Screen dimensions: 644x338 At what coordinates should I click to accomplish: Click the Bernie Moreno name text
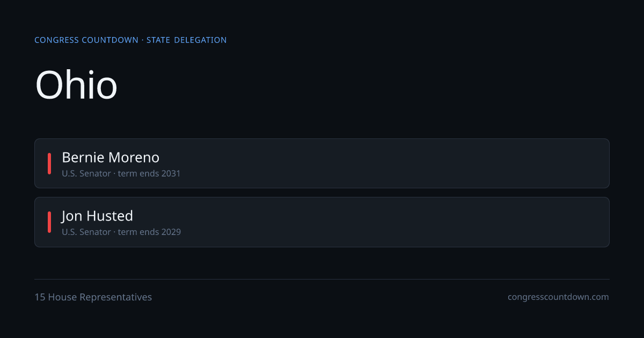coord(111,157)
